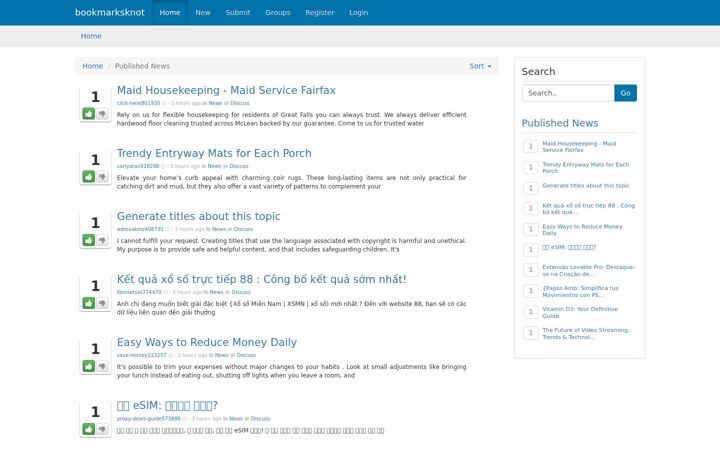Image resolution: width=720 pixels, height=450 pixels.
Task: Open the Submit nav item
Action: coord(238,12)
